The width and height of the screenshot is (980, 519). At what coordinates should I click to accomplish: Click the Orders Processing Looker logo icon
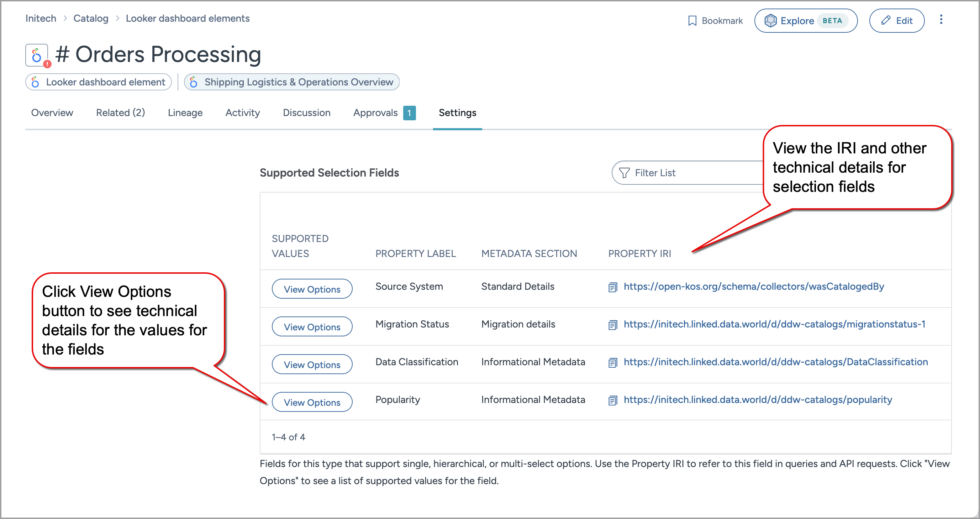point(37,55)
